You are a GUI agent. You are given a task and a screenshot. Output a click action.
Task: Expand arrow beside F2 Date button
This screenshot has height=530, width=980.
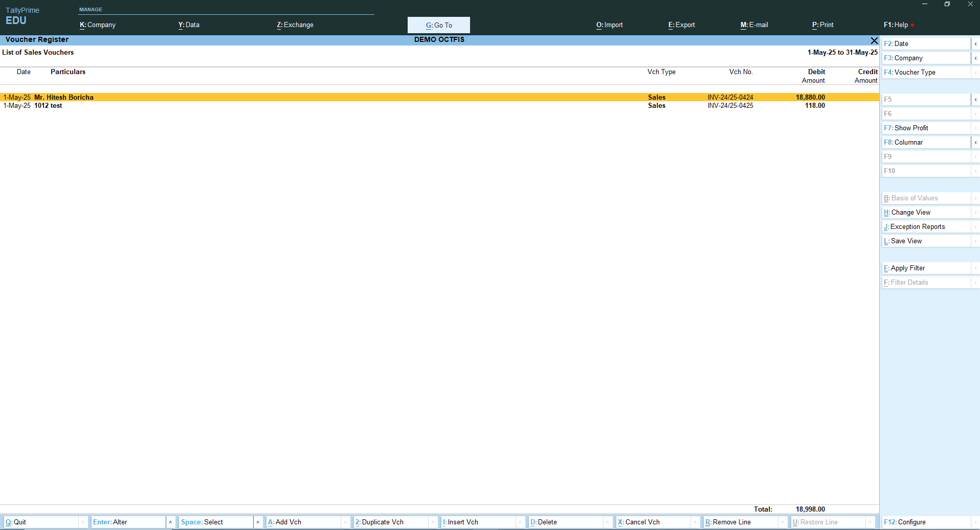point(975,44)
